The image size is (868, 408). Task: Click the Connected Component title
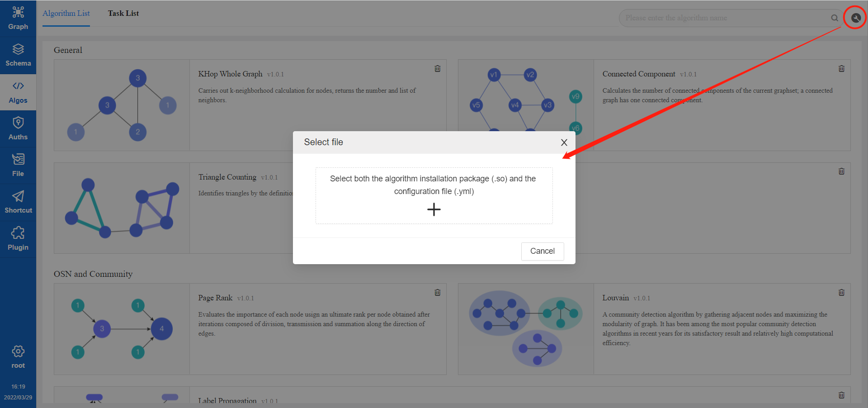pos(639,74)
